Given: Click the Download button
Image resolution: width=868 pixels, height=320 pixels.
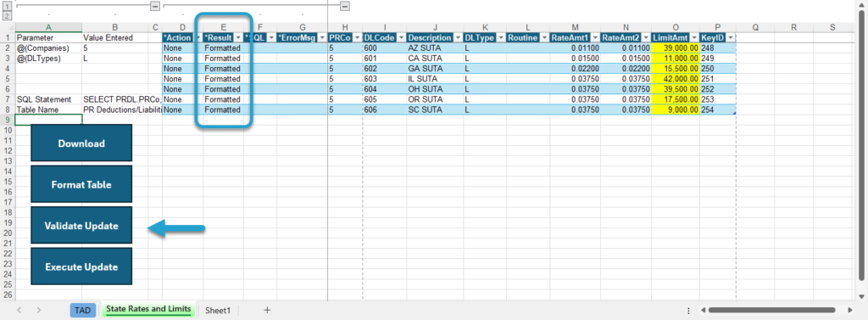Looking at the screenshot, I should (81, 143).
